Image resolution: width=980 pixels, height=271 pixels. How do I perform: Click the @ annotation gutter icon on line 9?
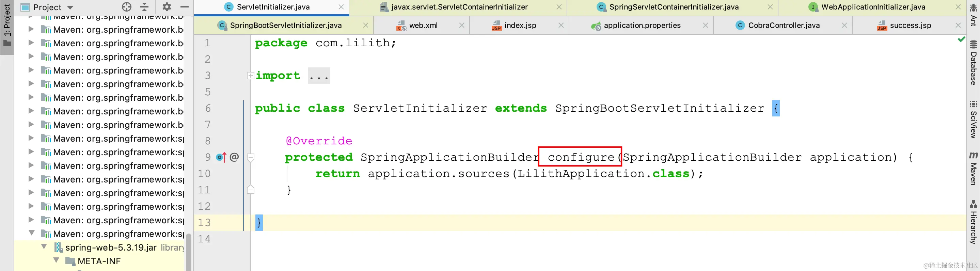[x=234, y=157]
